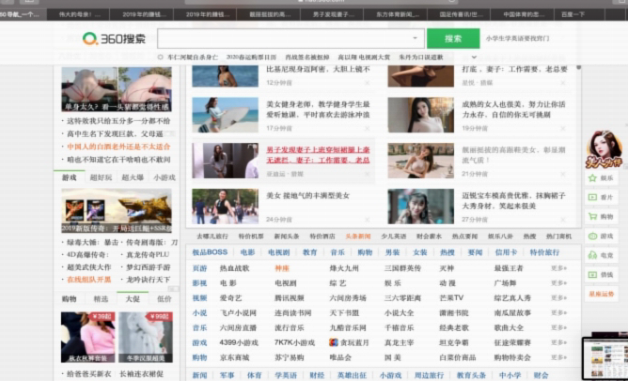Screen dimensions: 628x381
Task: Open the ¥39起 pink sweater product image
Action: (88, 337)
